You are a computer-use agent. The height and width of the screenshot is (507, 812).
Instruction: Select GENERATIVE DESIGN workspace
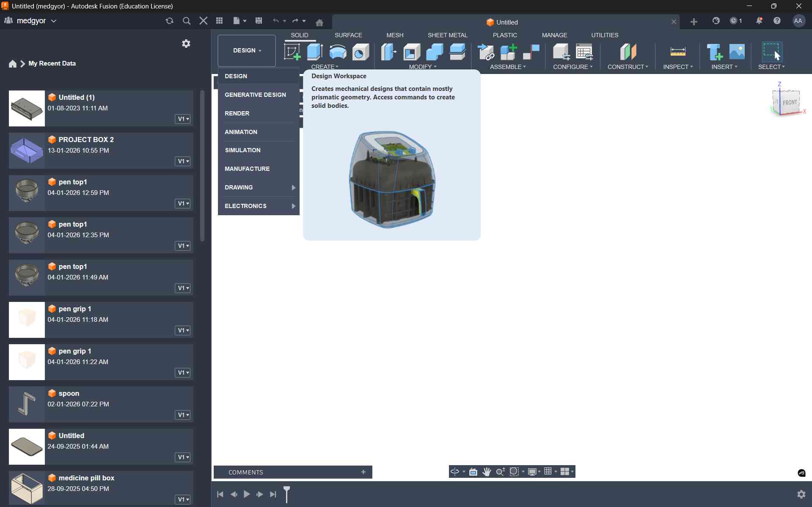pyautogui.click(x=259, y=95)
